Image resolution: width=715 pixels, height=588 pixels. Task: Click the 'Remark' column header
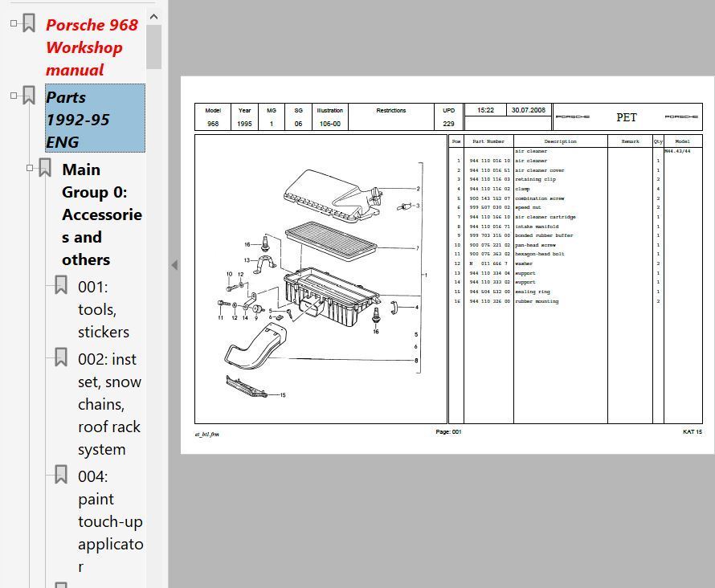(x=630, y=141)
